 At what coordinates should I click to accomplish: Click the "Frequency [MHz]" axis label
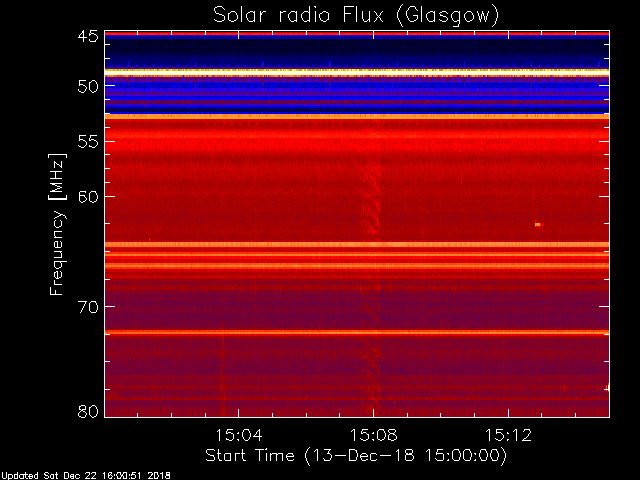pyautogui.click(x=57, y=224)
